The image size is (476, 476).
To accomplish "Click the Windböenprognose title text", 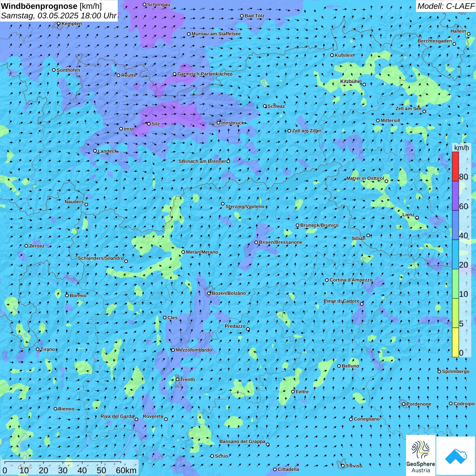I will coord(39,6).
